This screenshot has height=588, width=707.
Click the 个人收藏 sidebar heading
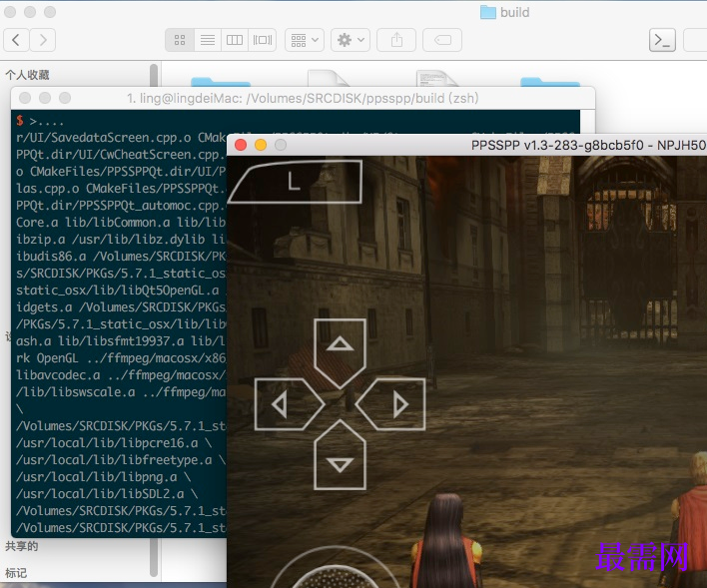click(x=28, y=75)
